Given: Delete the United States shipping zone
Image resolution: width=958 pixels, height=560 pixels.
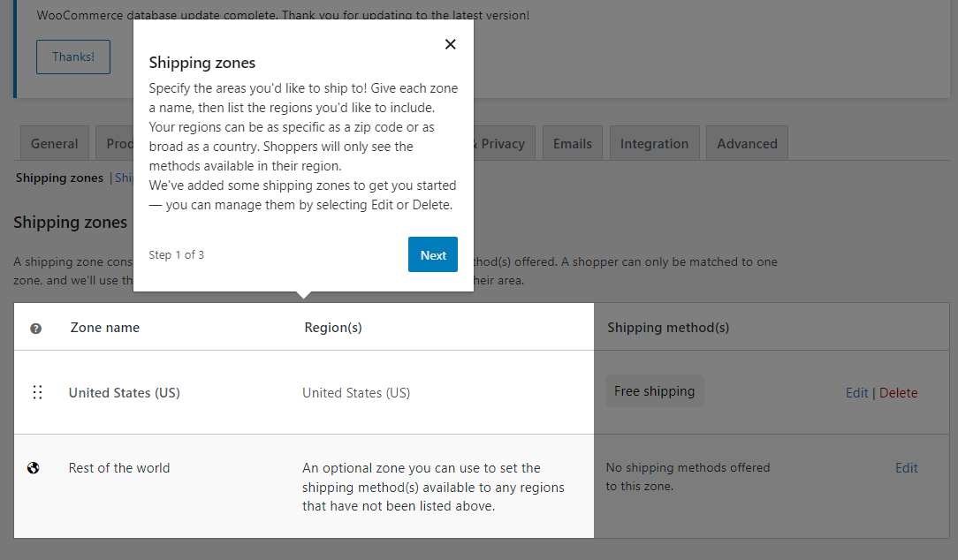Looking at the screenshot, I should (x=898, y=392).
